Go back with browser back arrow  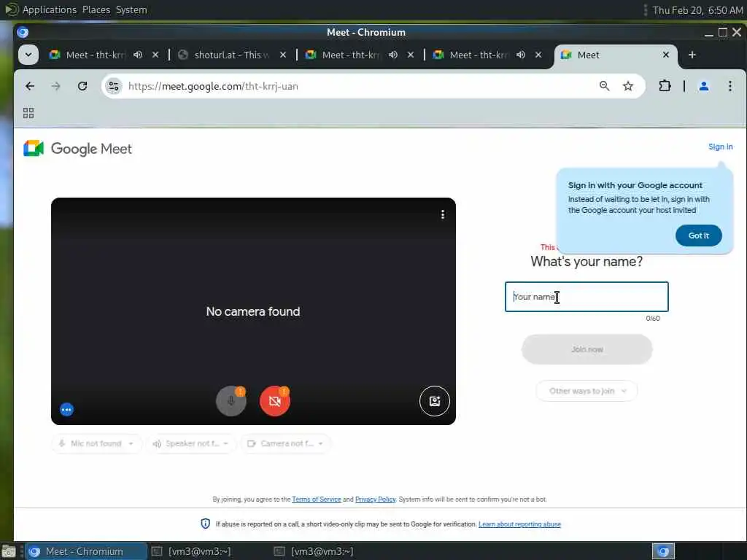(x=30, y=86)
